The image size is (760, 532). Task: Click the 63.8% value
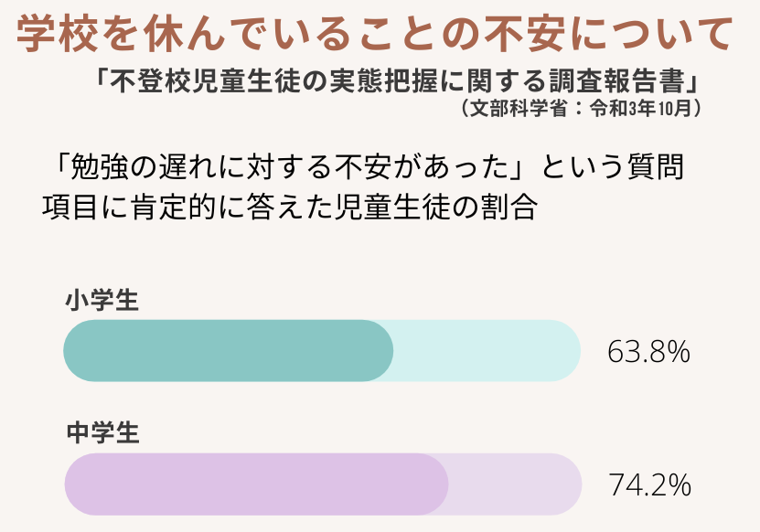(648, 352)
